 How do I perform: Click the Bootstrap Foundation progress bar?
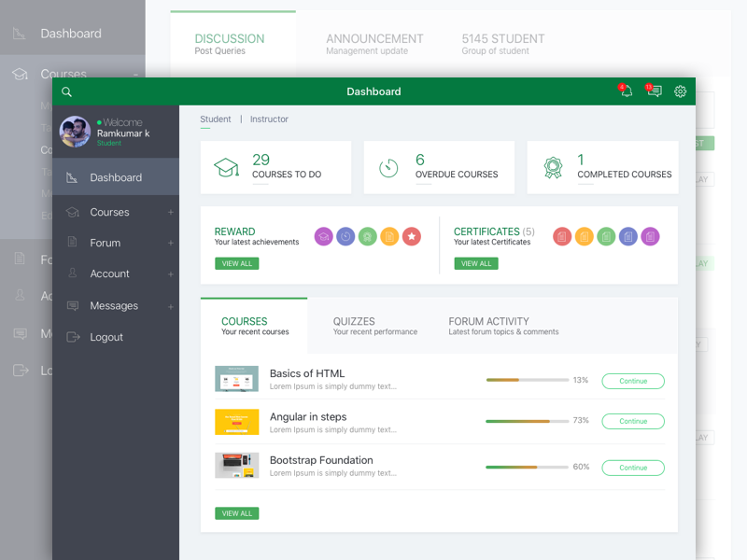[x=528, y=465]
